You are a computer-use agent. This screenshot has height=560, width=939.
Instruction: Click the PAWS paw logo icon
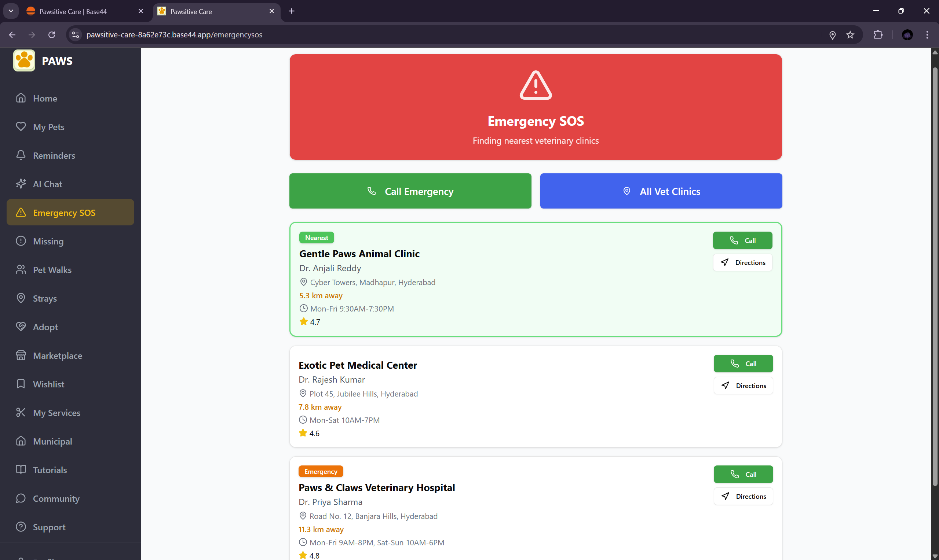(24, 61)
